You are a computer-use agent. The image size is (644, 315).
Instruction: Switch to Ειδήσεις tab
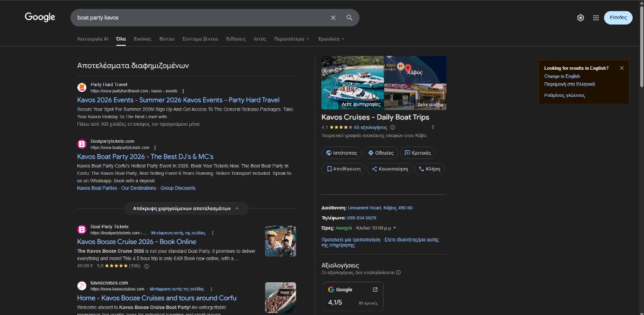point(236,39)
